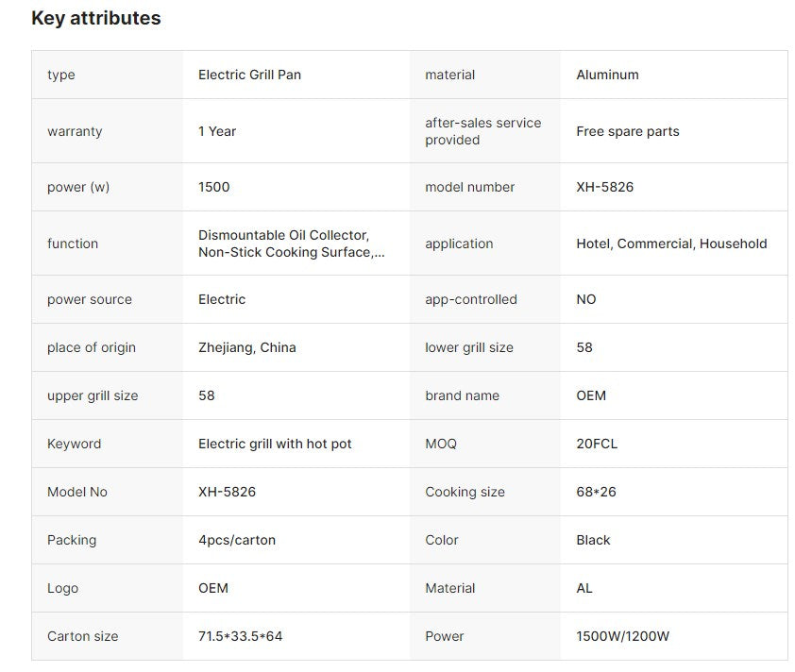Click the brand name OEM value
This screenshot has height=672, width=795.
591,395
